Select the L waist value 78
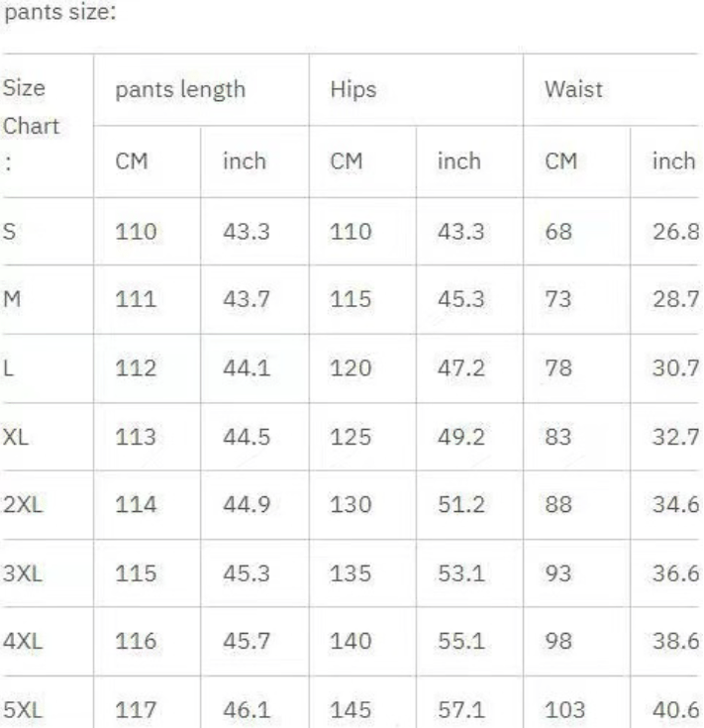 (x=559, y=368)
